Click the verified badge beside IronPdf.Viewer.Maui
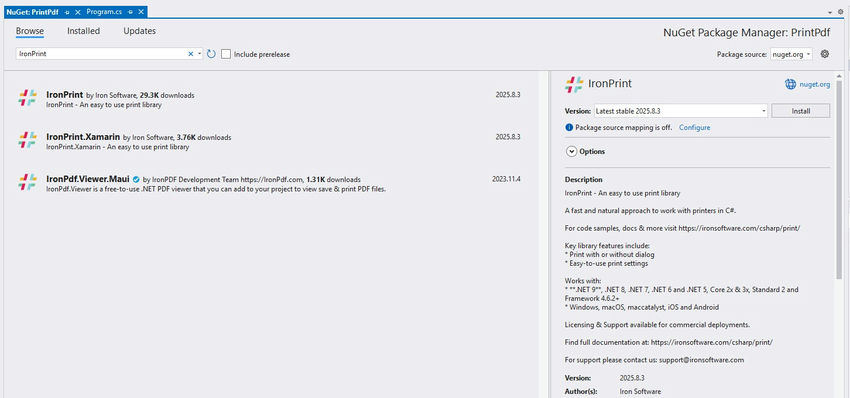 pos(136,179)
